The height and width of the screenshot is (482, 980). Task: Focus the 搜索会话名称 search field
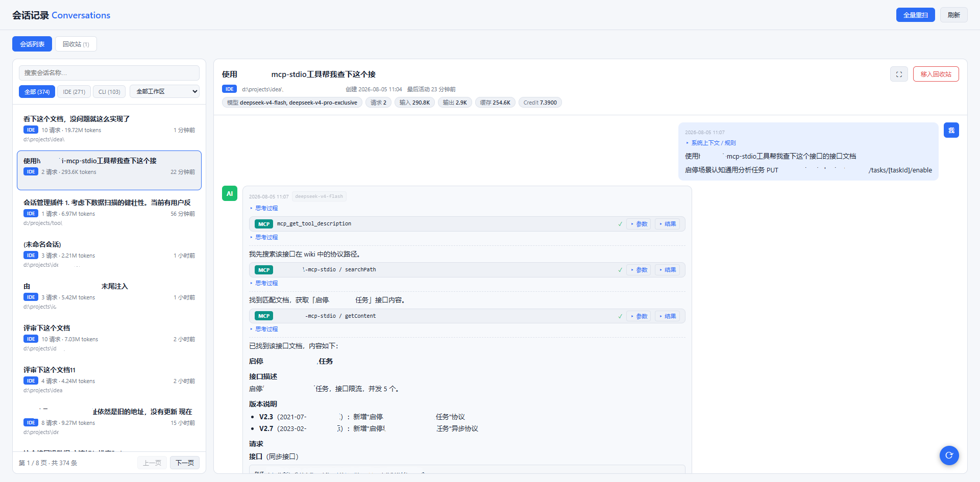pos(109,72)
